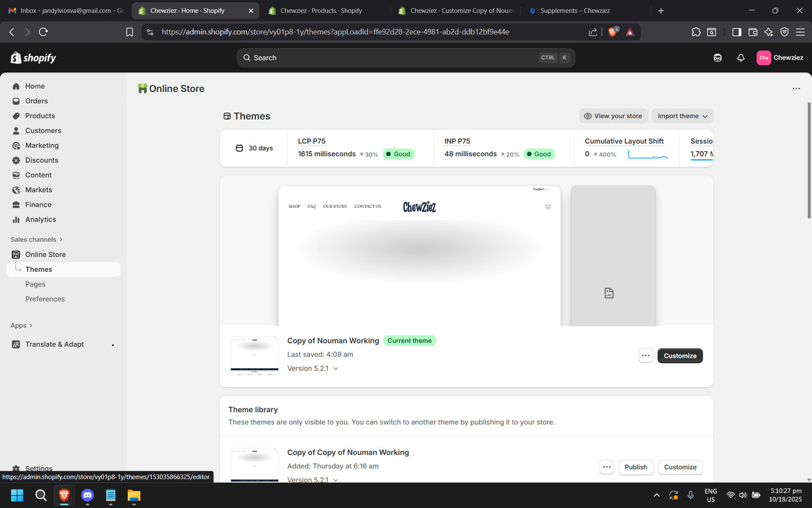Click Customize for the current theme

pyautogui.click(x=680, y=356)
